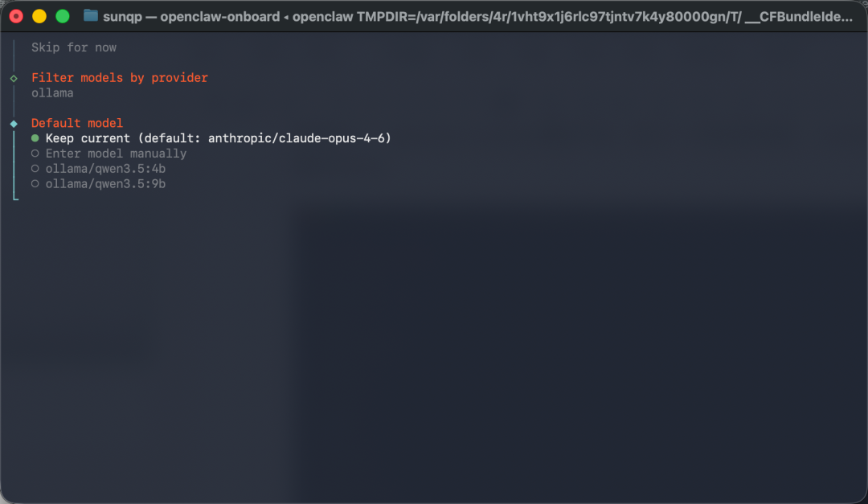Select the Enter model manually option
This screenshot has width=868, height=504.
point(116,153)
